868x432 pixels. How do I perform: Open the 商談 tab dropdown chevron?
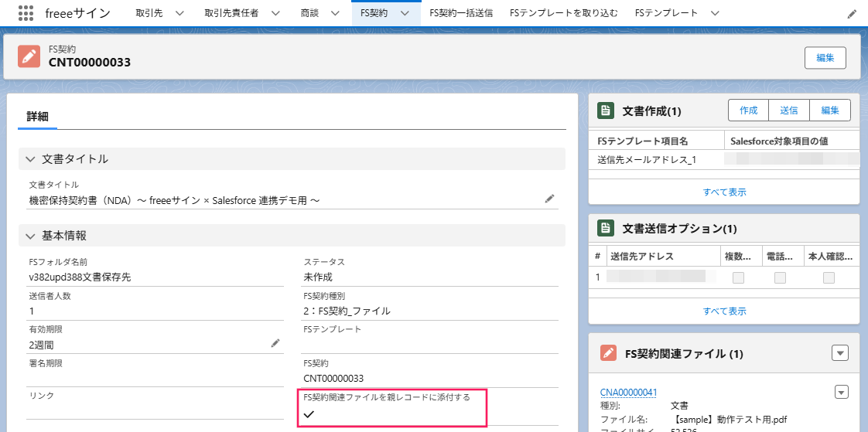(x=334, y=13)
